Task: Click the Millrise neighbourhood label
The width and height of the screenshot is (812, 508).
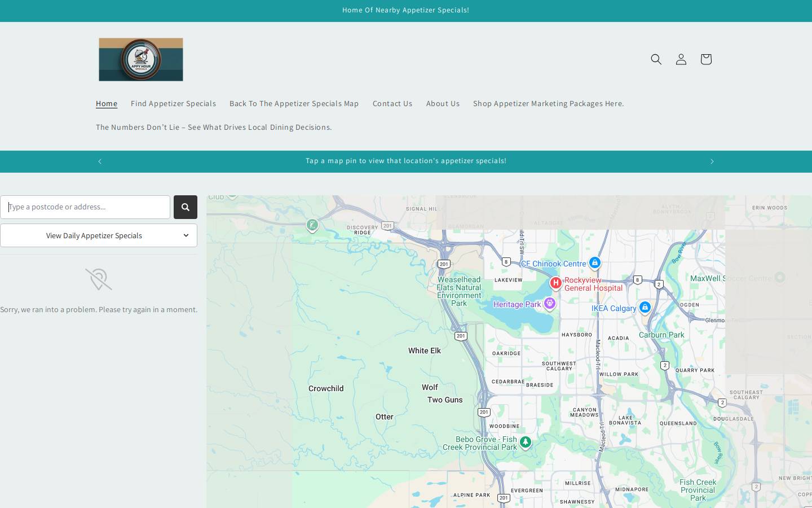Action: tap(578, 483)
